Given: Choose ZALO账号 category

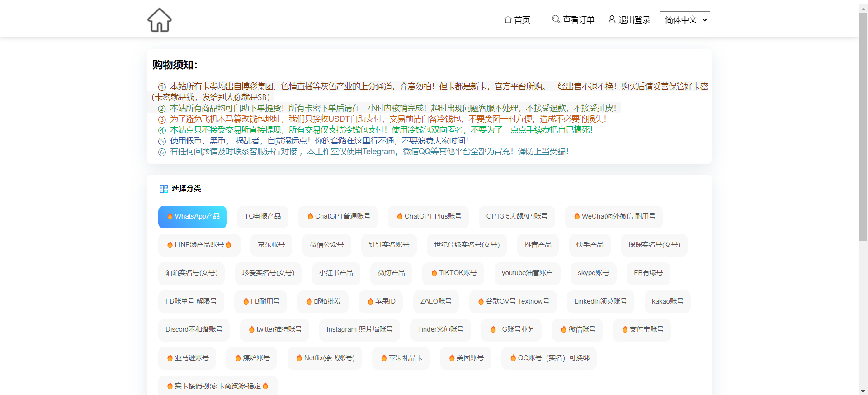Looking at the screenshot, I should point(436,302).
